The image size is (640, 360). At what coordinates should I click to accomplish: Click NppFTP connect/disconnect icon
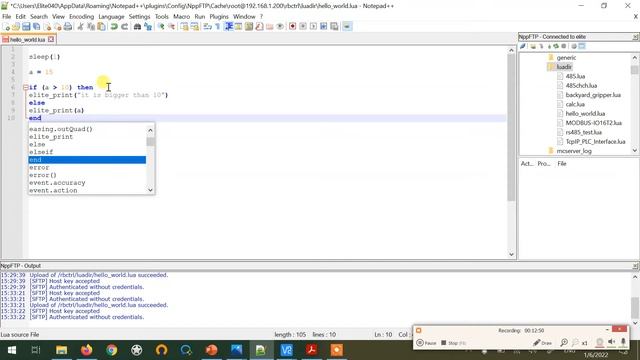point(523,47)
